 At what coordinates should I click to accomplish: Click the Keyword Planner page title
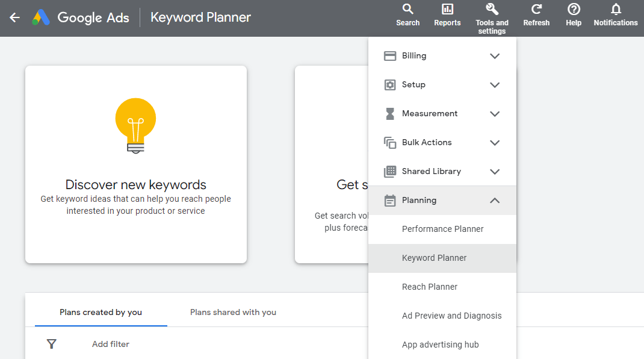200,17
